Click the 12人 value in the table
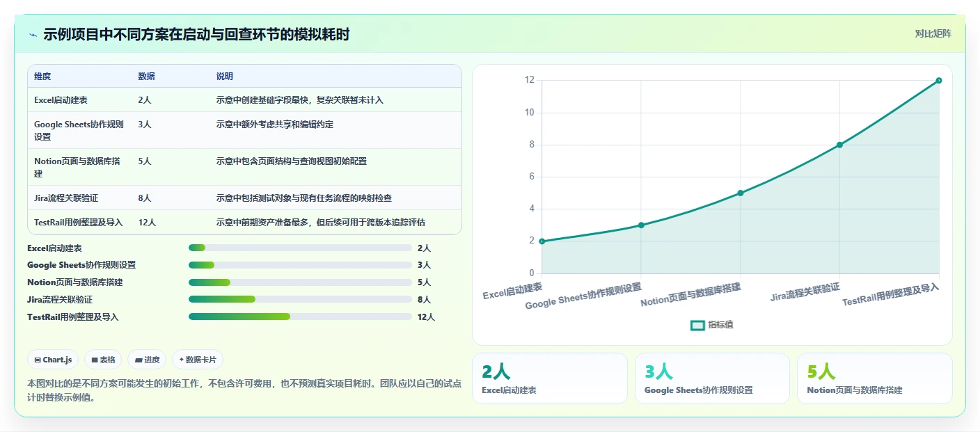The image size is (980, 432). click(147, 223)
